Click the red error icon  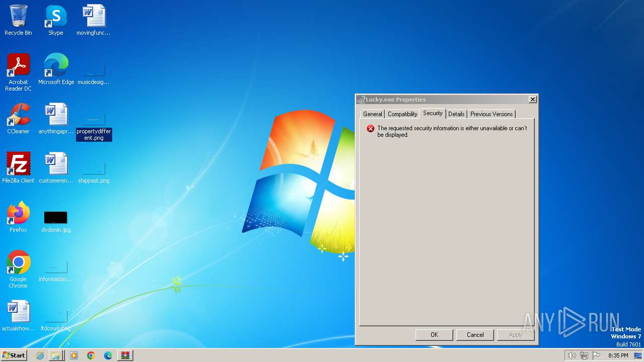pos(371,129)
